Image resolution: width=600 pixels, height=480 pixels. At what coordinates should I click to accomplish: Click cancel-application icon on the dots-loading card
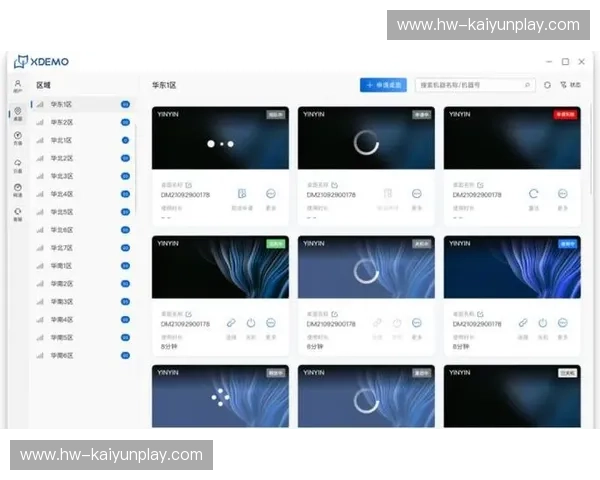tap(242, 194)
